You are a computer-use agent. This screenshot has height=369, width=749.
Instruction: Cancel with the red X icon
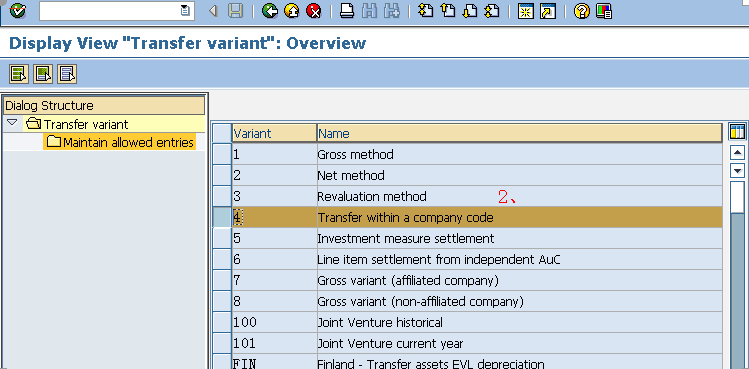click(314, 11)
